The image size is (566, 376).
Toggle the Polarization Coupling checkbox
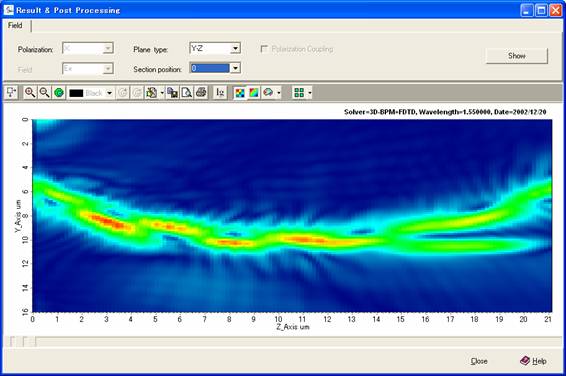[x=264, y=49]
